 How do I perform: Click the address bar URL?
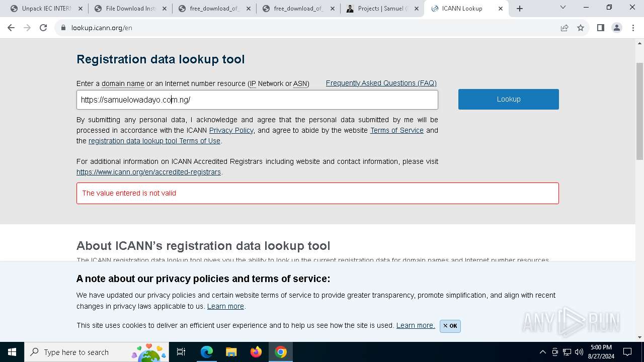(102, 28)
